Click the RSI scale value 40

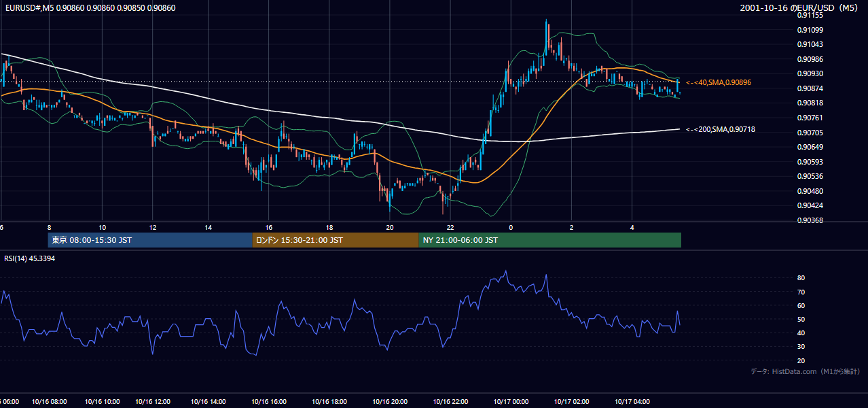pyautogui.click(x=801, y=333)
